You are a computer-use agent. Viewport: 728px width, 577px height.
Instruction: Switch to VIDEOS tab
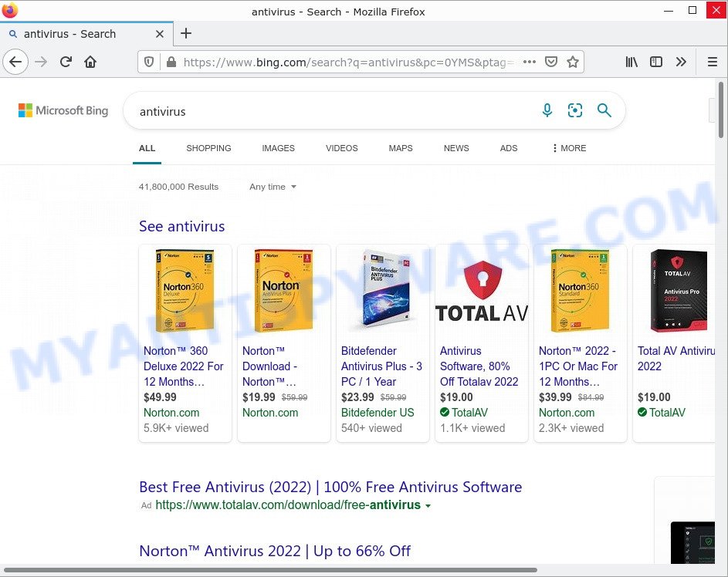point(342,148)
